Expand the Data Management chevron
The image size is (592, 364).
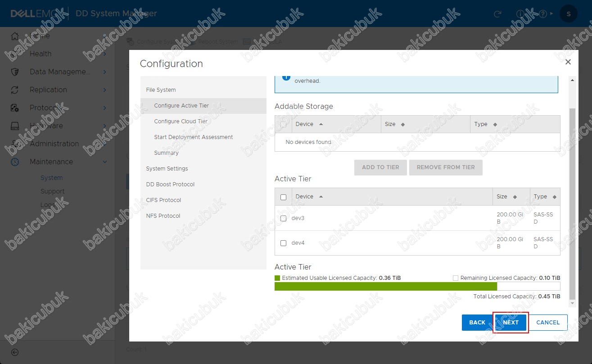pyautogui.click(x=104, y=72)
